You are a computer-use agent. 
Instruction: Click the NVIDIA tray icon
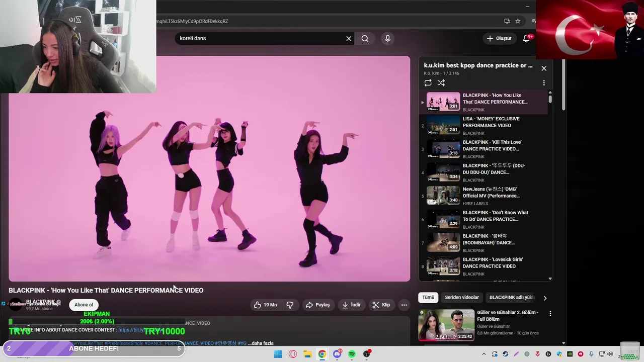[x=570, y=354]
